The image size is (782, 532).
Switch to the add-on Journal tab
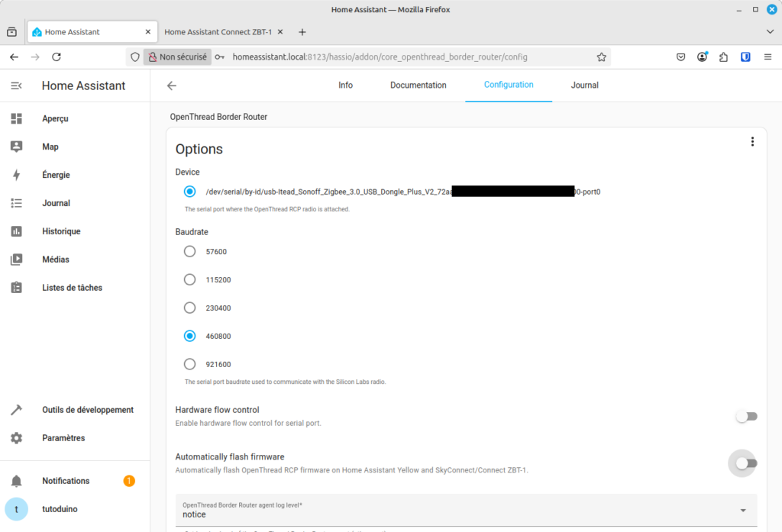(x=584, y=85)
